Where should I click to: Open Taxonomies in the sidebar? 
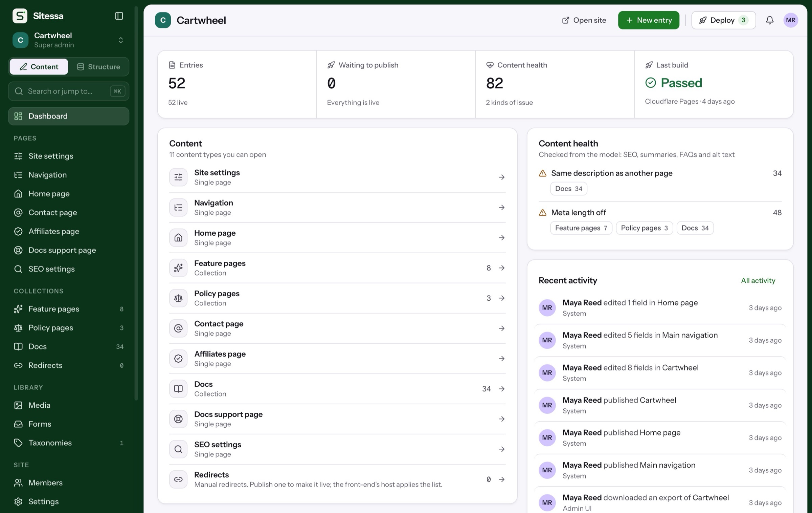pyautogui.click(x=69, y=443)
